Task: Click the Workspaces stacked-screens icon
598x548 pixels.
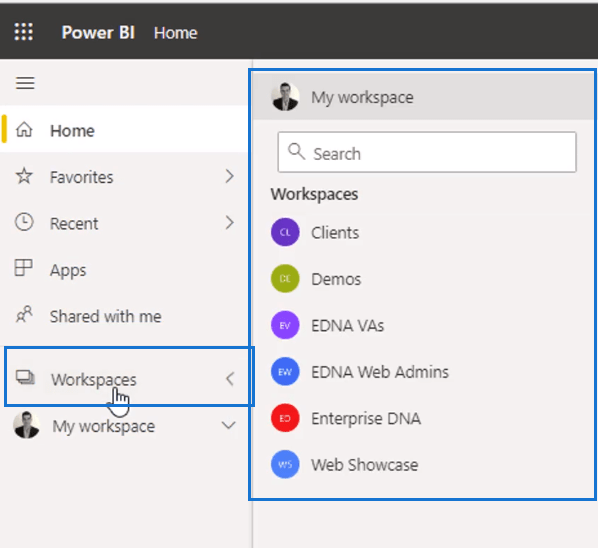Action: pyautogui.click(x=25, y=378)
